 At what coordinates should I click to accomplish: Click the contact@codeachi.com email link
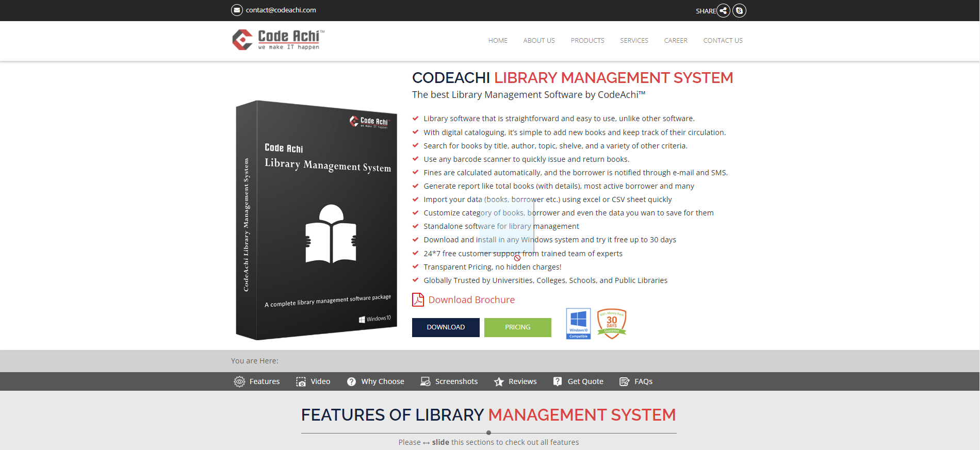click(281, 10)
